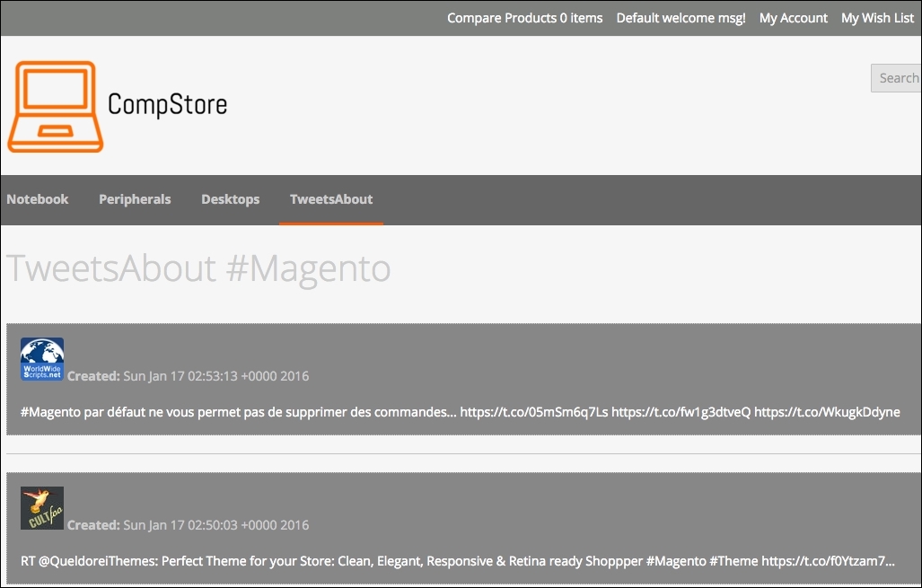Viewport: 922px width, 588px height.
Task: Open My Wish List link
Action: click(877, 18)
